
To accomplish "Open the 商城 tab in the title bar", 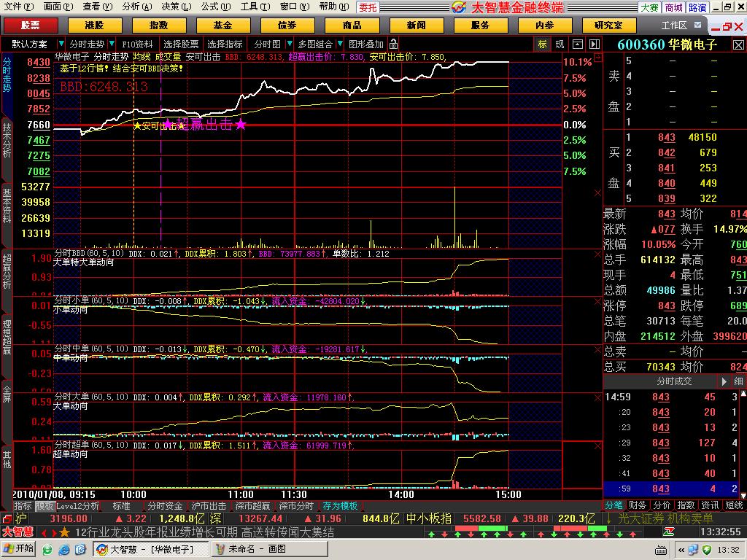I will (673, 7).
